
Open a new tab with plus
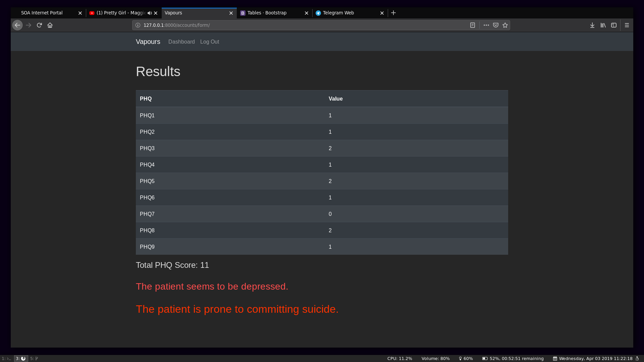click(x=393, y=13)
